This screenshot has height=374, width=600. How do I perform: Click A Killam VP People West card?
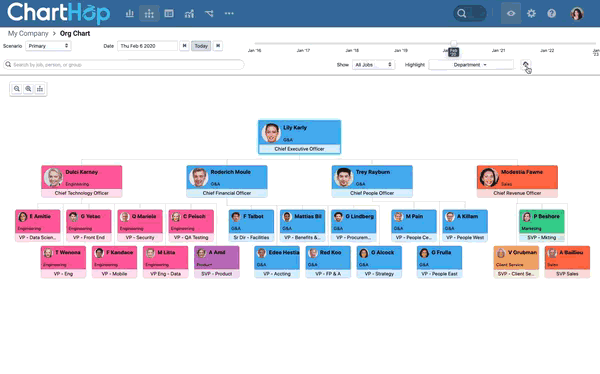tap(465, 225)
